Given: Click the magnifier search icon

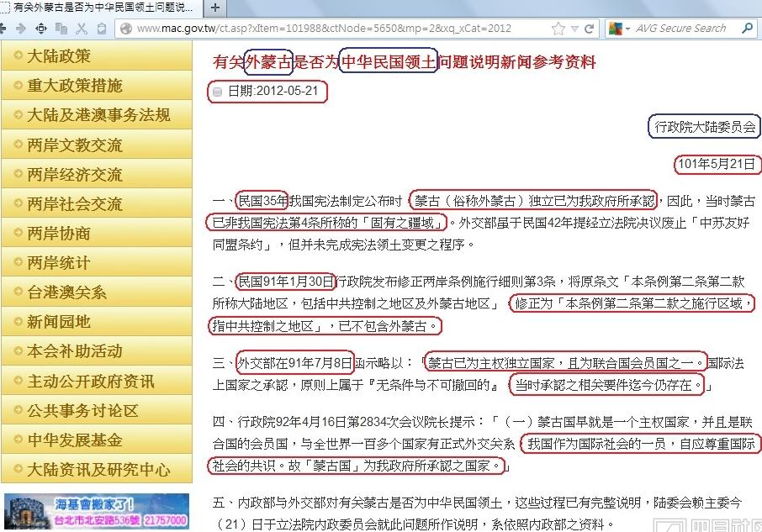Looking at the screenshot, I should 748,28.
